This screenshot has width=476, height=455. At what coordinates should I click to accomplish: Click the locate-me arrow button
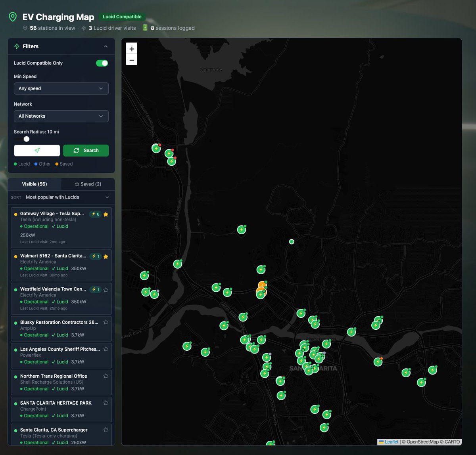point(37,151)
